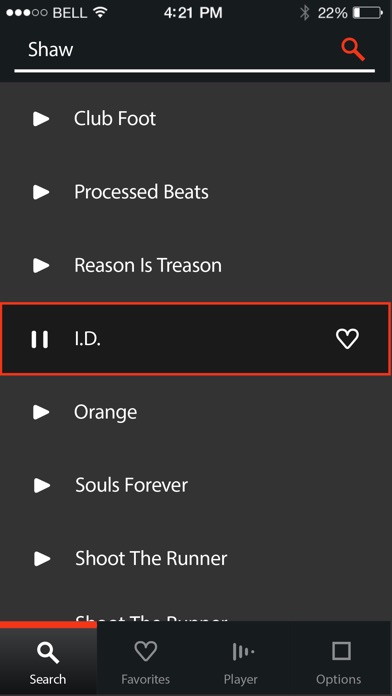Play the Shoot The Runner track

point(42,558)
